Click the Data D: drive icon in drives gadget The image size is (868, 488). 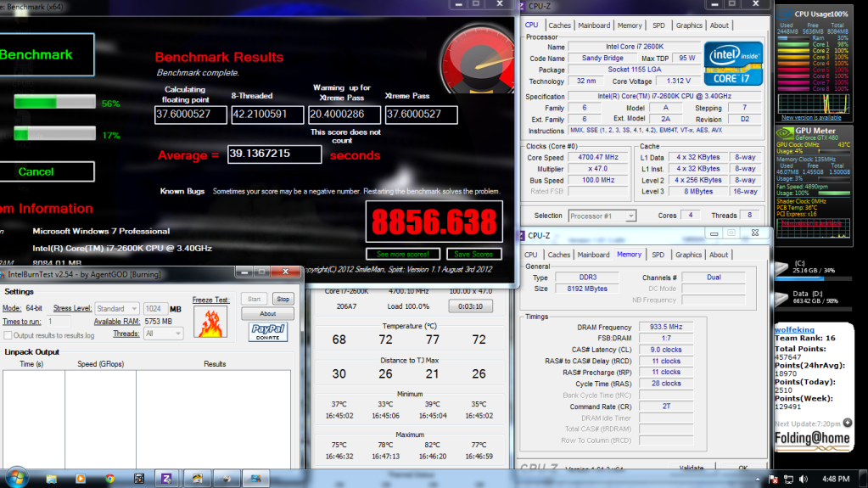[781, 299]
